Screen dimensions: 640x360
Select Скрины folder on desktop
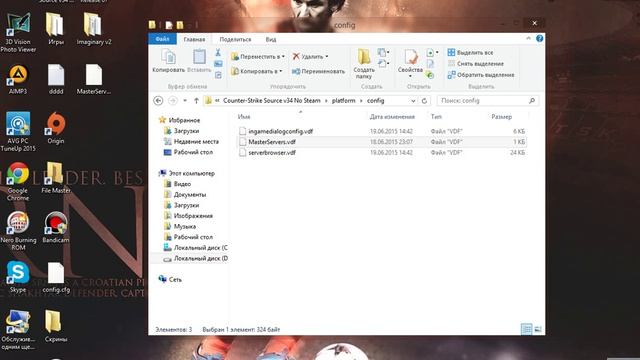(56, 327)
